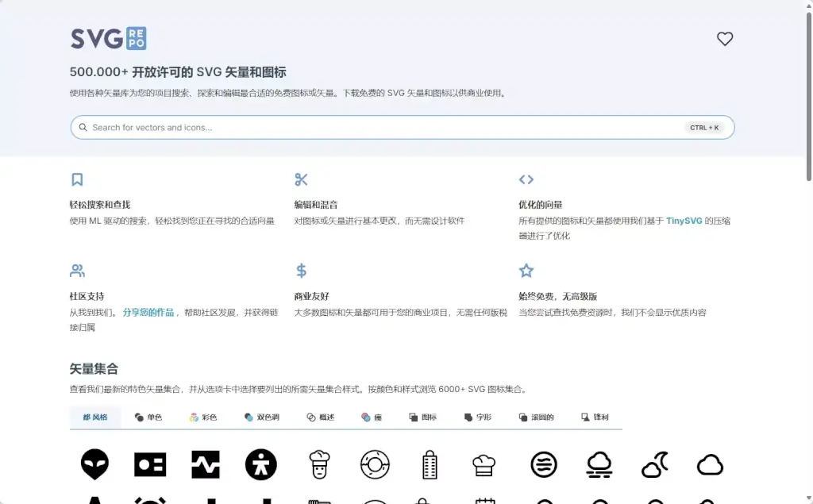
Task: Switch to the 锋利 sharp tab
Action: 595,417
